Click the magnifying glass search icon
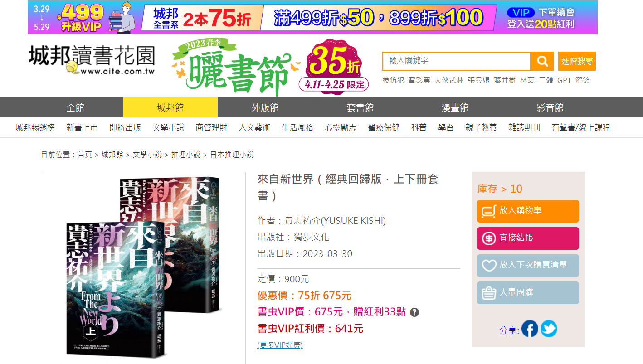 [542, 61]
